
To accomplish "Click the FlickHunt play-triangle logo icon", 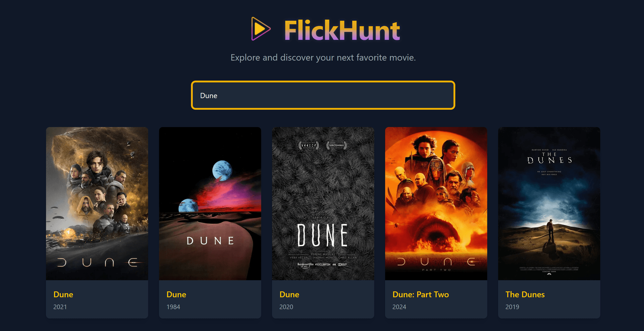I will 261,29.
